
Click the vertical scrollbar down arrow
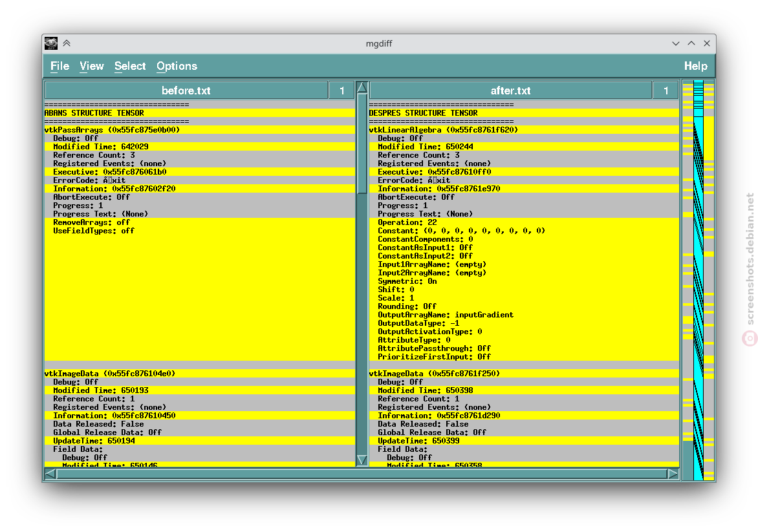(x=362, y=460)
